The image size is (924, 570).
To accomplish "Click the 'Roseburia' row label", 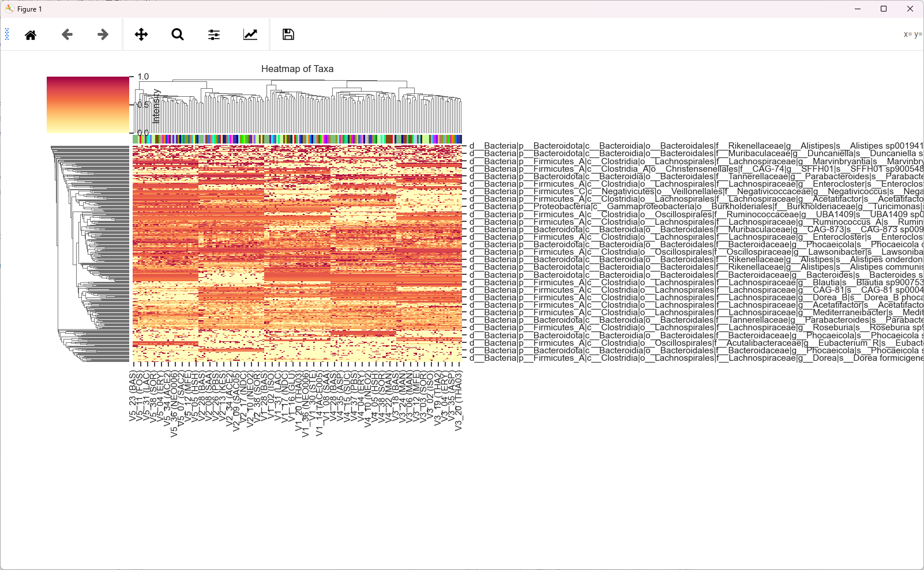I will (x=696, y=327).
